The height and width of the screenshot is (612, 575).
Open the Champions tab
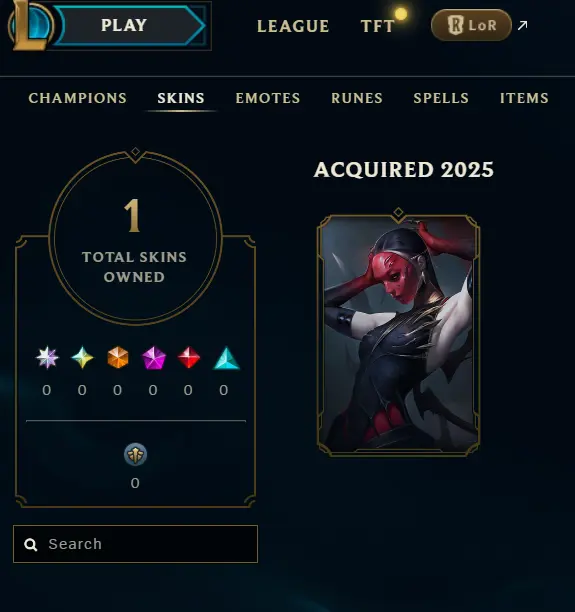pyautogui.click(x=77, y=98)
